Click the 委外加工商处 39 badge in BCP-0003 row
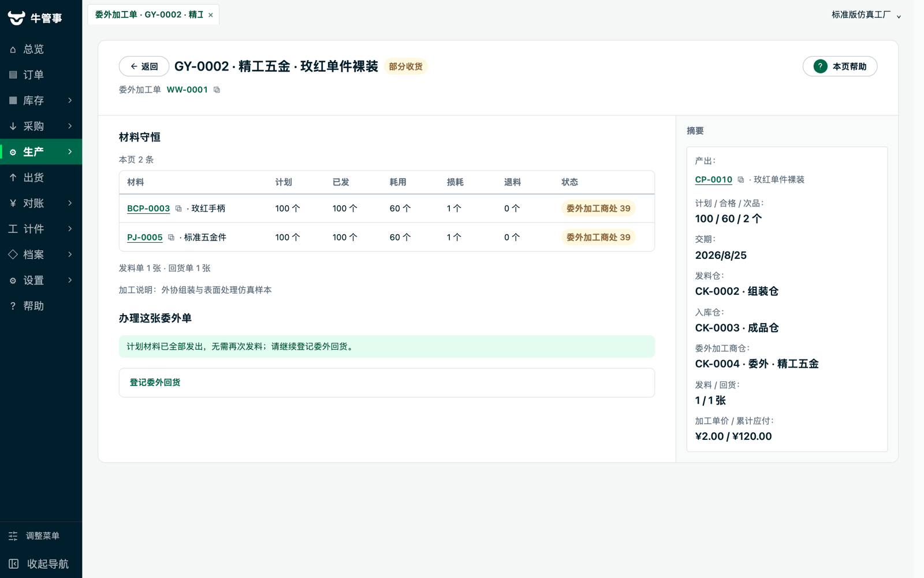This screenshot has height=578, width=924. coord(598,208)
